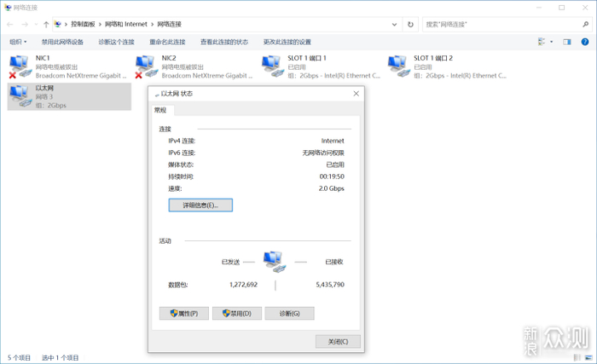Click control panel icon in address bar

(57, 25)
